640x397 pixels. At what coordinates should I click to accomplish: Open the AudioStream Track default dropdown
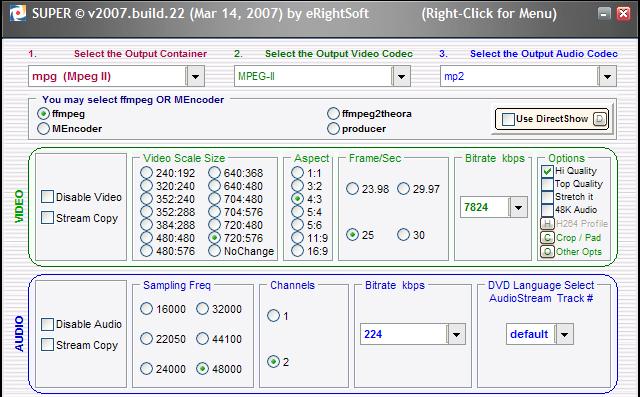(x=565, y=335)
